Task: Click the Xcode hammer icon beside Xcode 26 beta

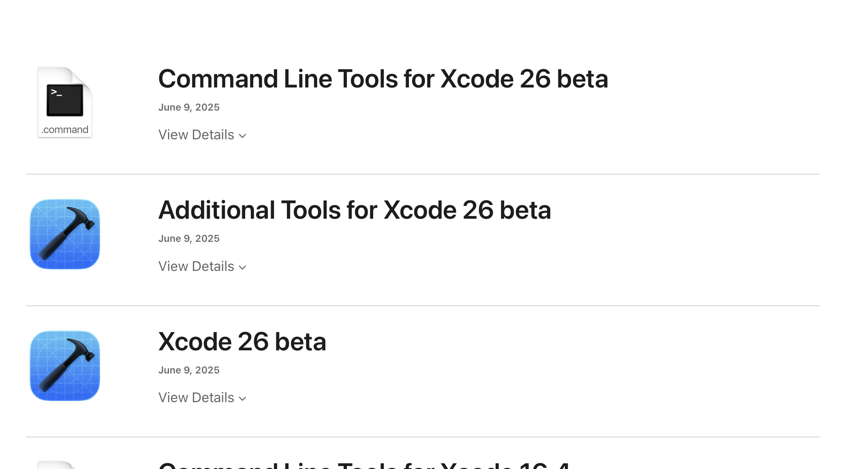Action: (x=65, y=366)
